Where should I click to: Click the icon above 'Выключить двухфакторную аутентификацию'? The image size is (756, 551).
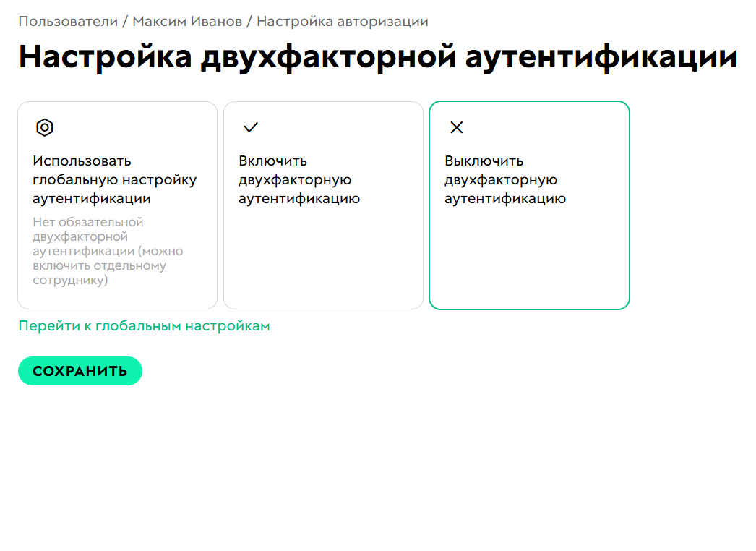pyautogui.click(x=456, y=127)
